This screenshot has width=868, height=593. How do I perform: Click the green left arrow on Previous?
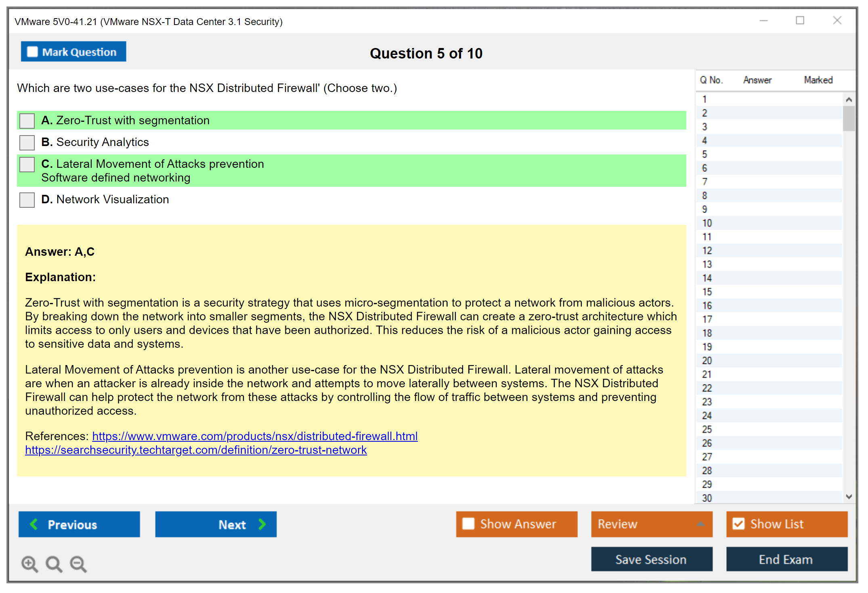pos(34,524)
